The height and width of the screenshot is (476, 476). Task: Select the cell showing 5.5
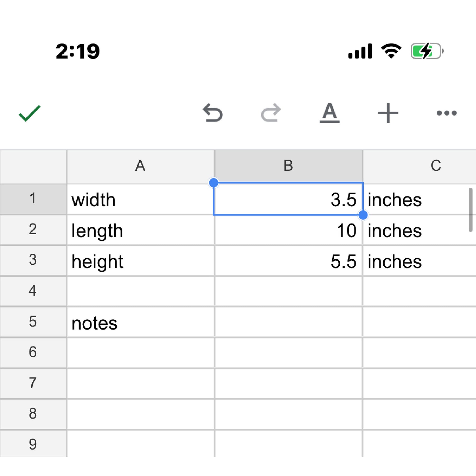click(288, 261)
